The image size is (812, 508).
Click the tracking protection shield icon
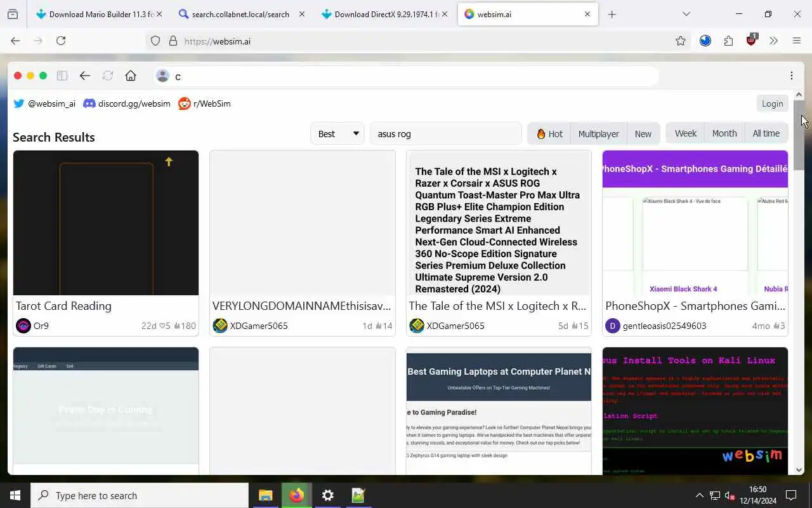pos(155,41)
